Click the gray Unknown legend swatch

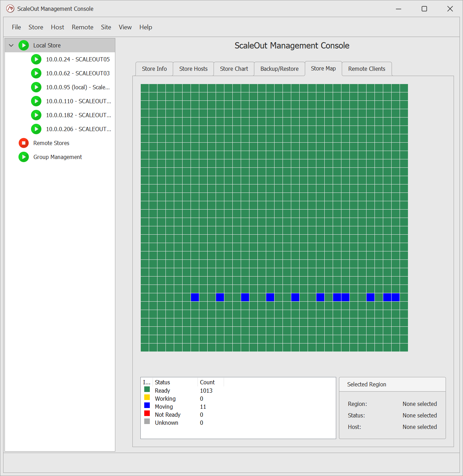[147, 422]
